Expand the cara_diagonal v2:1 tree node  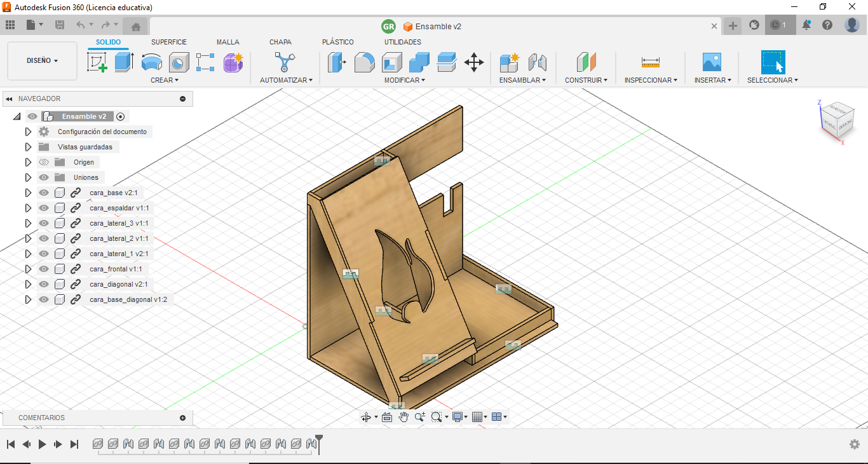click(x=28, y=284)
